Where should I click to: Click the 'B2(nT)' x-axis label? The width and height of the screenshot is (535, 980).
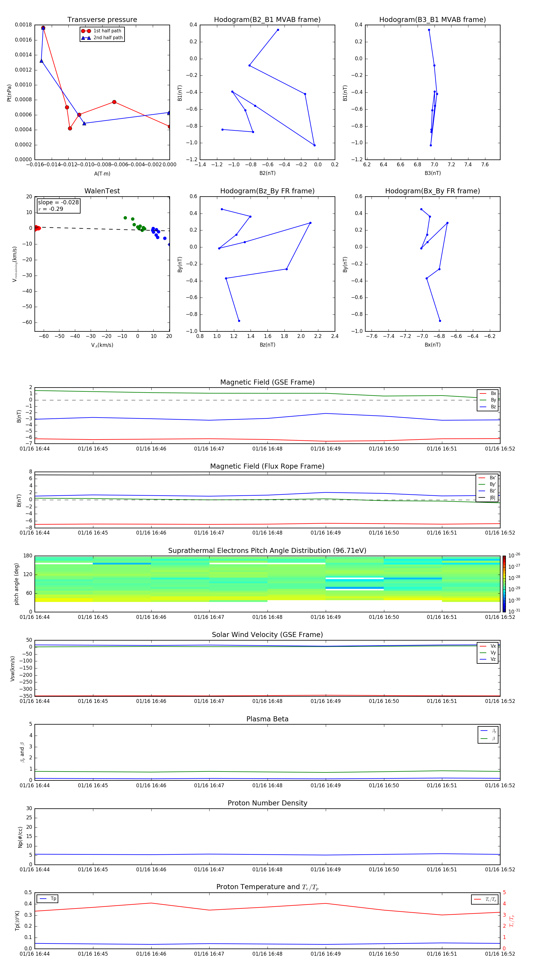tap(267, 173)
